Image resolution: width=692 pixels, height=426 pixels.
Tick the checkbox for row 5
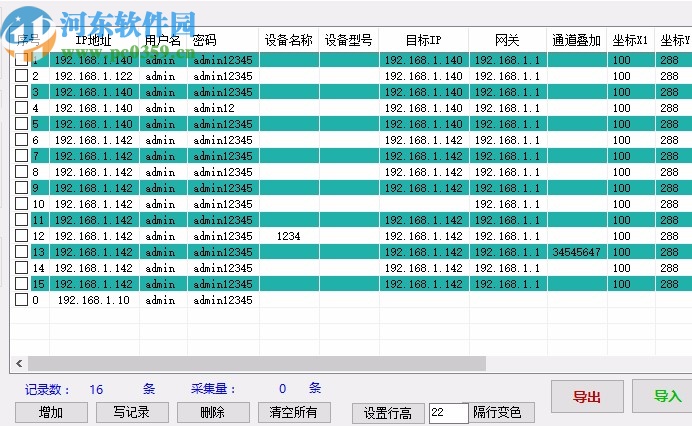21,124
